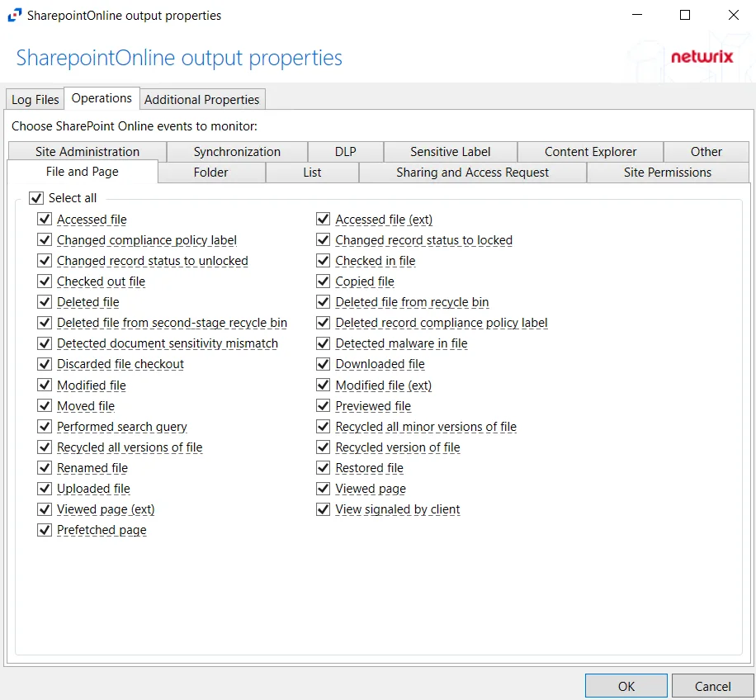Switch to the Folder tab
Viewport: 756px width, 700px height.
coord(210,172)
